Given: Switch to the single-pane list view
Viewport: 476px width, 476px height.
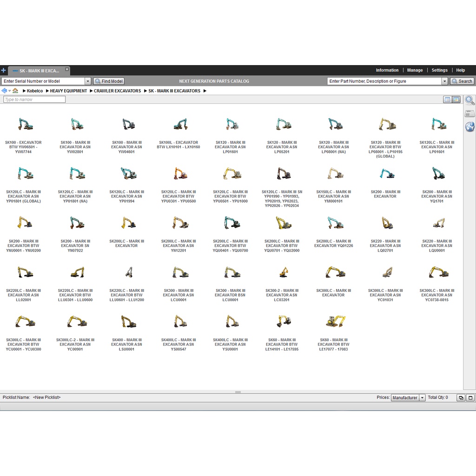Looking at the screenshot, I should (447, 99).
